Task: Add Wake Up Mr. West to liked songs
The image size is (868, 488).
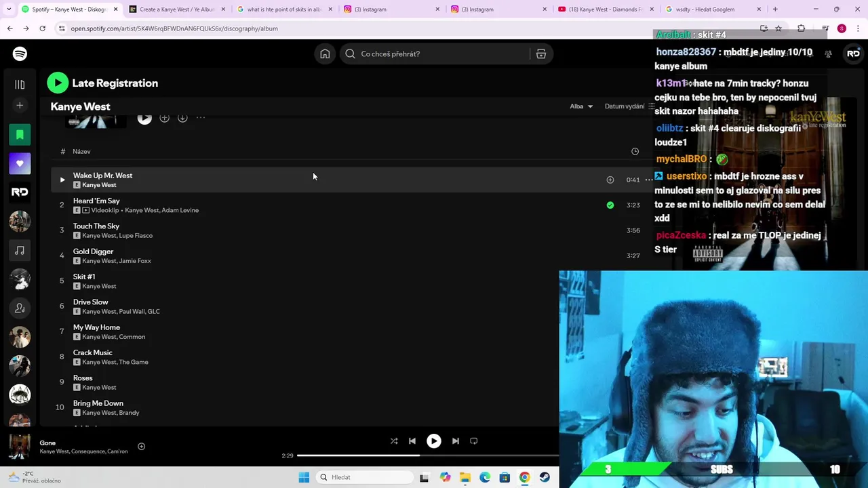Action: pyautogui.click(x=610, y=180)
